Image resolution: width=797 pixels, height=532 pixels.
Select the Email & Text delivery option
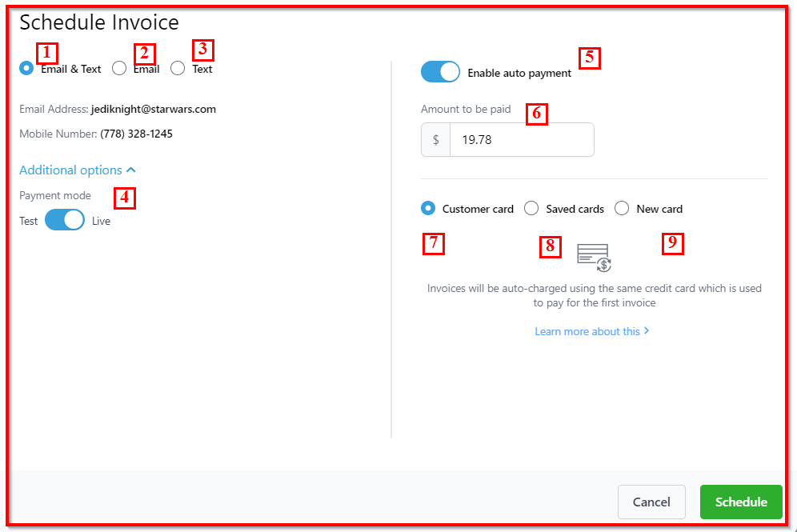(x=26, y=69)
